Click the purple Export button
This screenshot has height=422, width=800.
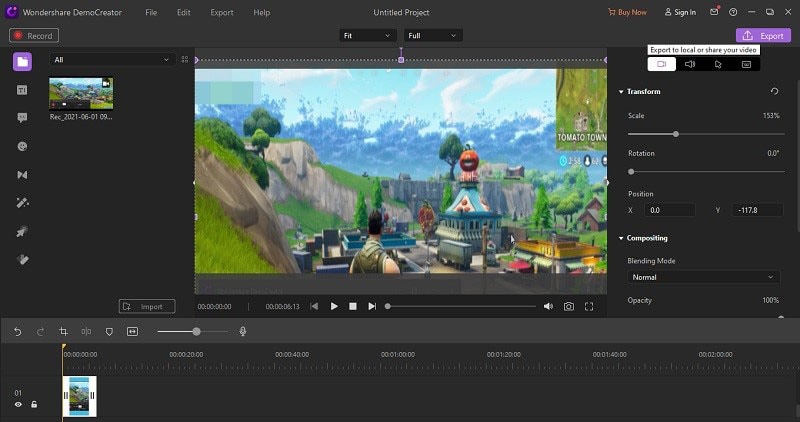coord(763,36)
